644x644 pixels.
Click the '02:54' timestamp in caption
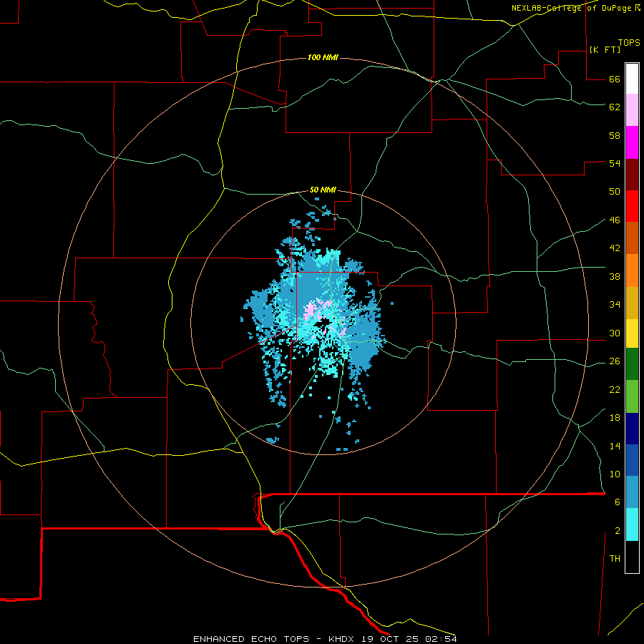point(442,639)
